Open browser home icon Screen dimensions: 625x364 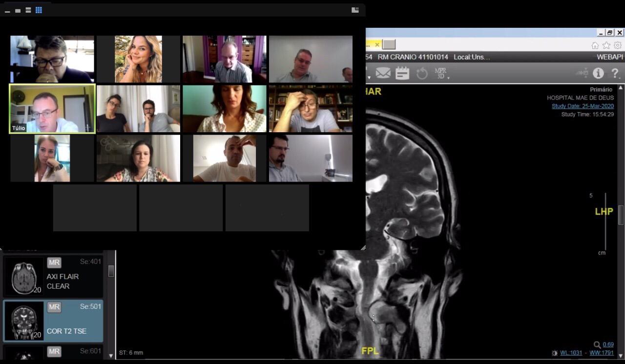click(595, 45)
